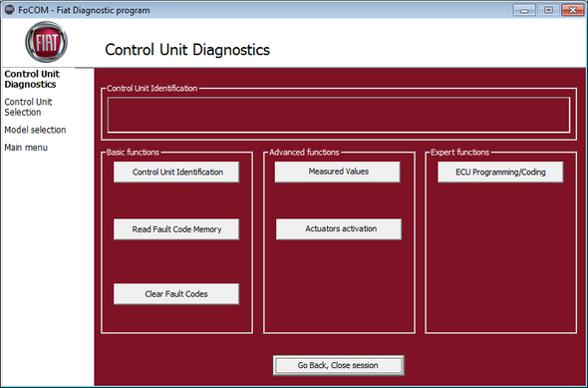Select the Clear Fault Codes button
Viewport: 588px width, 388px height.
coord(176,294)
